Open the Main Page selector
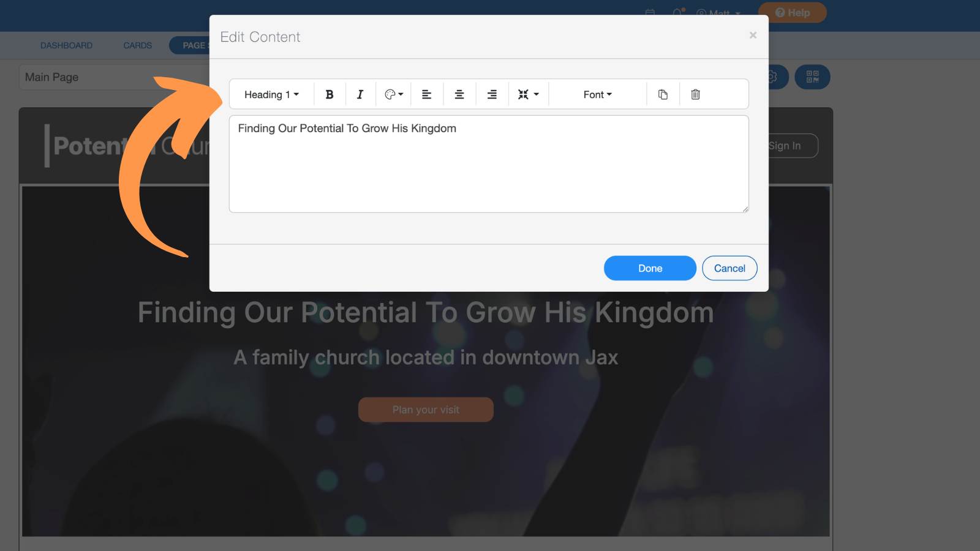Image resolution: width=980 pixels, height=551 pixels. (x=114, y=77)
